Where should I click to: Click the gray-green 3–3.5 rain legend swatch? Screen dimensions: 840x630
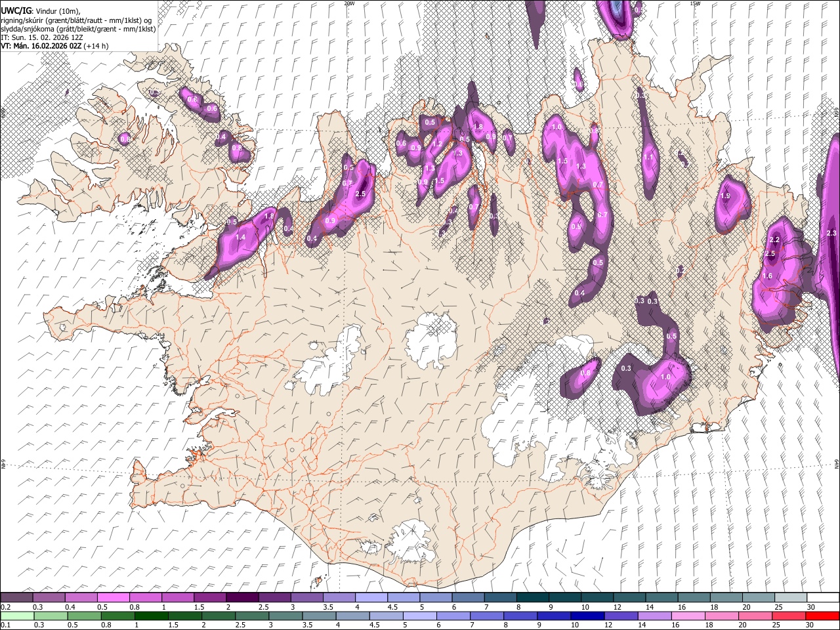pos(285,616)
